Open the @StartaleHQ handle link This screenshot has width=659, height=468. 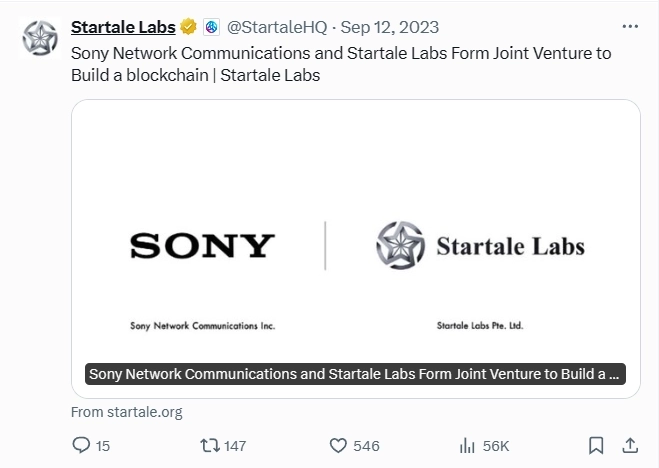point(275,27)
